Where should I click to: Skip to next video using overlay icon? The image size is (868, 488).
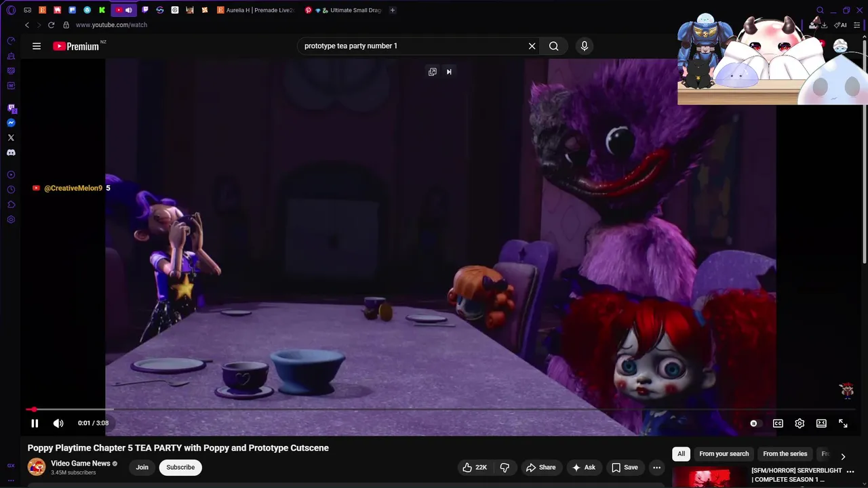pyautogui.click(x=449, y=72)
